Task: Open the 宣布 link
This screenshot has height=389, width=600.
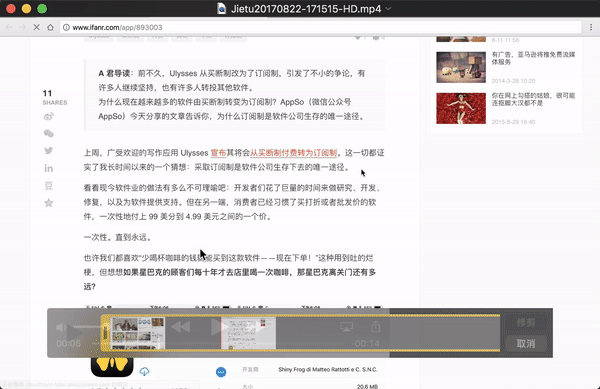Action: coord(218,153)
